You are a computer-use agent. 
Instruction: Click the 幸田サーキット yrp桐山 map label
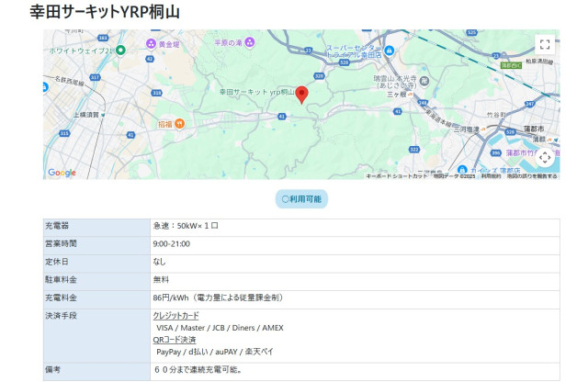[257, 92]
